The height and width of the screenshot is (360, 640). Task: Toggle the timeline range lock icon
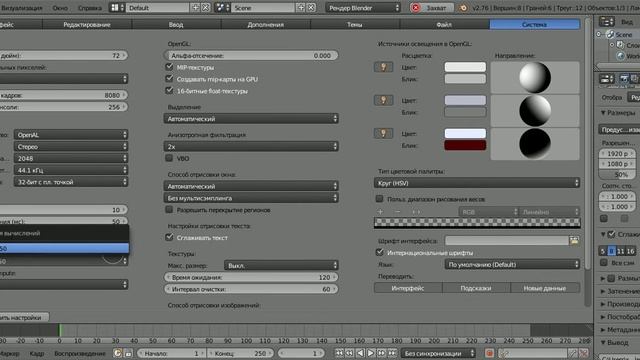click(128, 353)
